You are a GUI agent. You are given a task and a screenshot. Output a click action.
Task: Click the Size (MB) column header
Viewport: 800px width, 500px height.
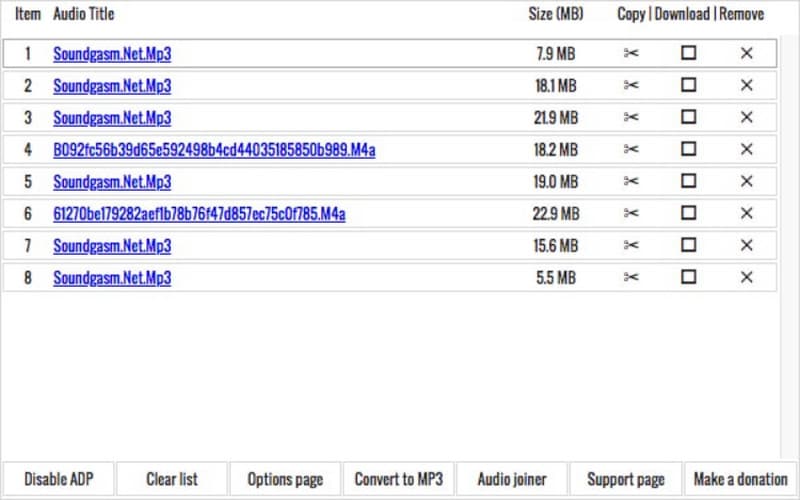(556, 14)
